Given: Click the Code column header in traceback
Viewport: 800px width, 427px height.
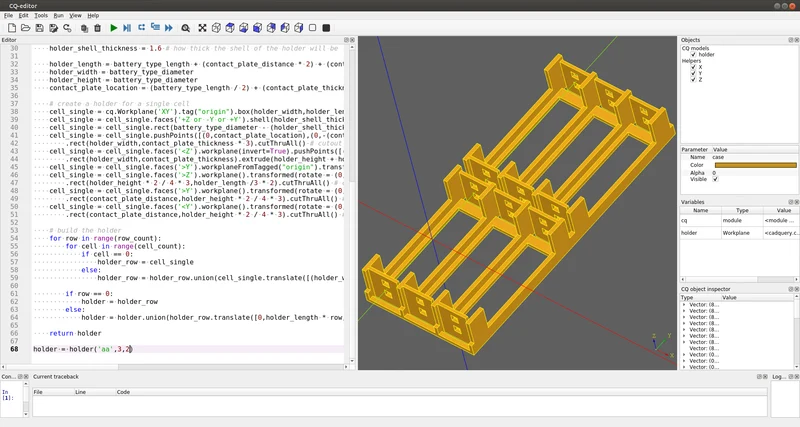Looking at the screenshot, I should tap(442, 392).
